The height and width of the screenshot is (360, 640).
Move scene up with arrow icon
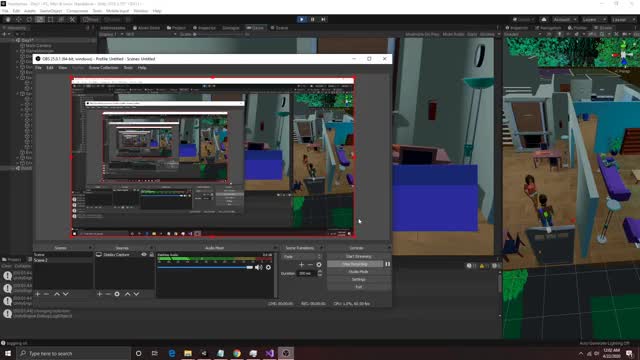[57, 294]
